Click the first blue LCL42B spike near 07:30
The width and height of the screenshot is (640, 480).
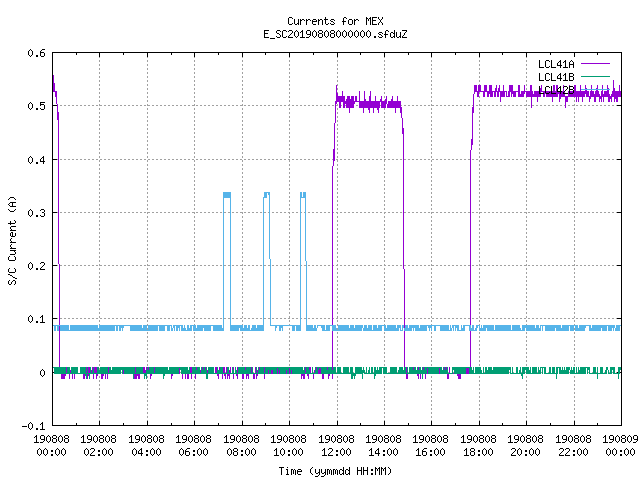[x=227, y=261]
